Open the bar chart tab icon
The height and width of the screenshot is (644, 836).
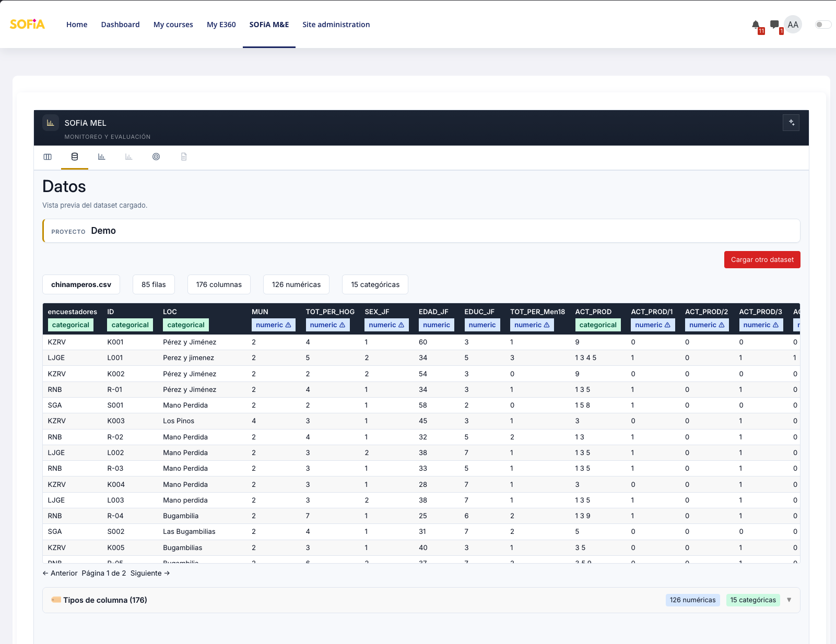pos(102,157)
